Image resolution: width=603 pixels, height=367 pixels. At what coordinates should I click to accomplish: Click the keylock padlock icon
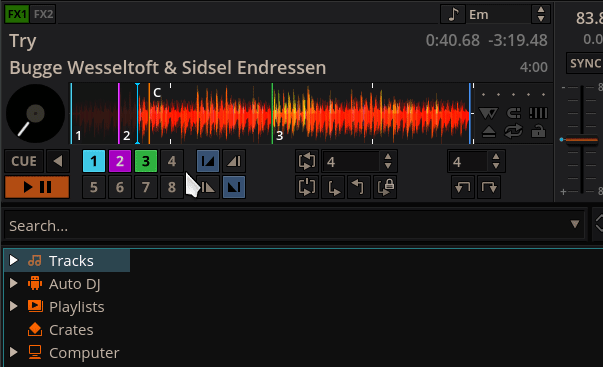[538, 132]
